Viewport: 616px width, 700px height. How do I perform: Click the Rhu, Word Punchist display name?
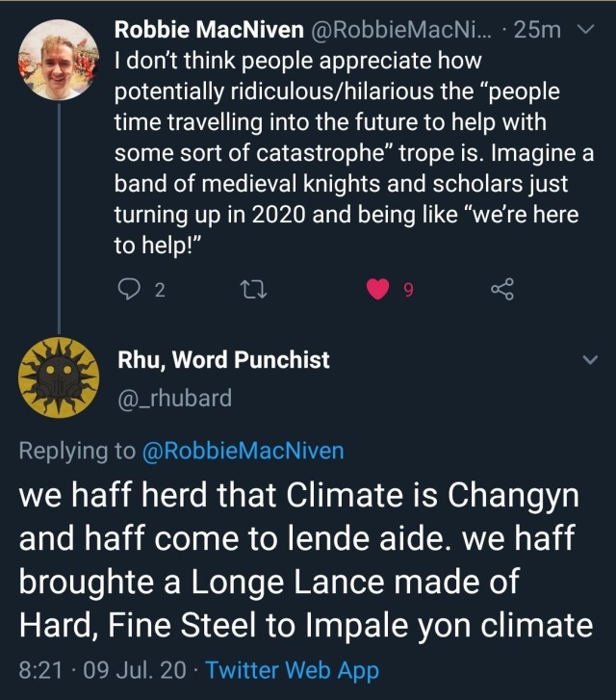(x=223, y=360)
